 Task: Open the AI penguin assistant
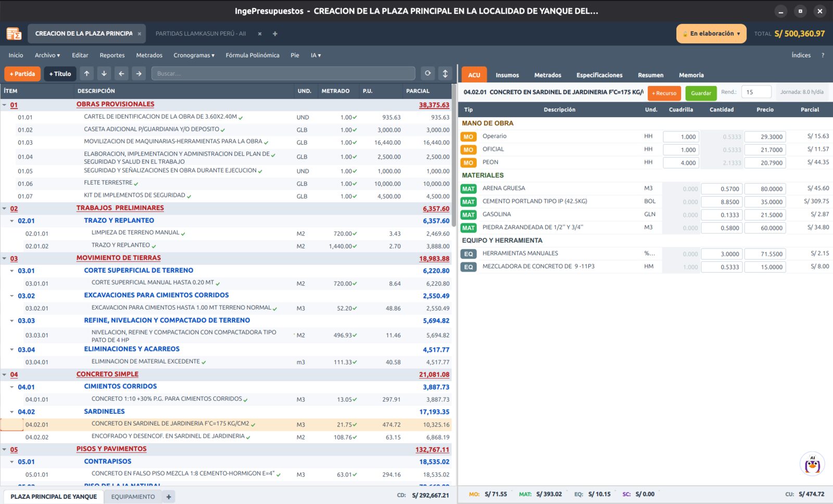point(812,463)
